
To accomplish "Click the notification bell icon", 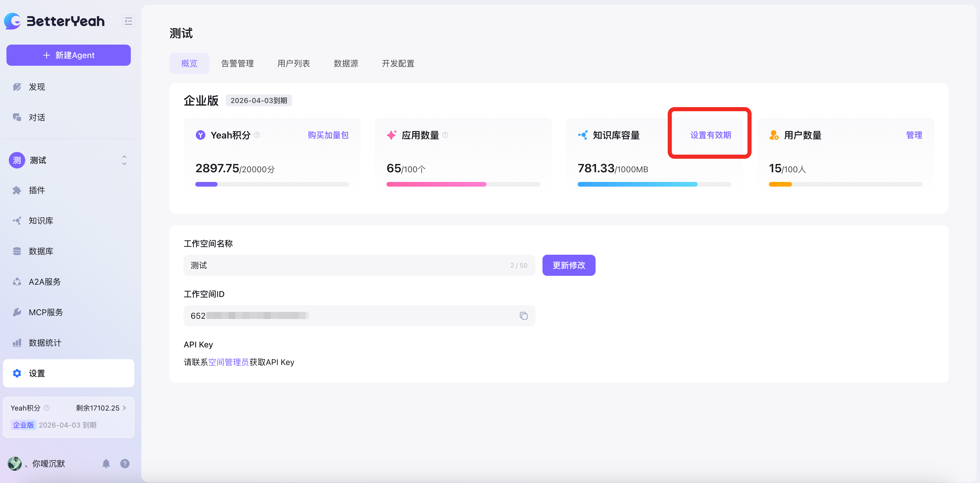I will pyautogui.click(x=106, y=463).
